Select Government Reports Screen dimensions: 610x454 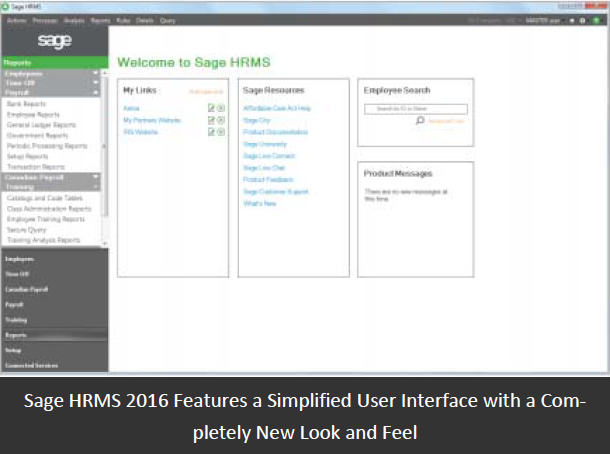[x=37, y=135]
